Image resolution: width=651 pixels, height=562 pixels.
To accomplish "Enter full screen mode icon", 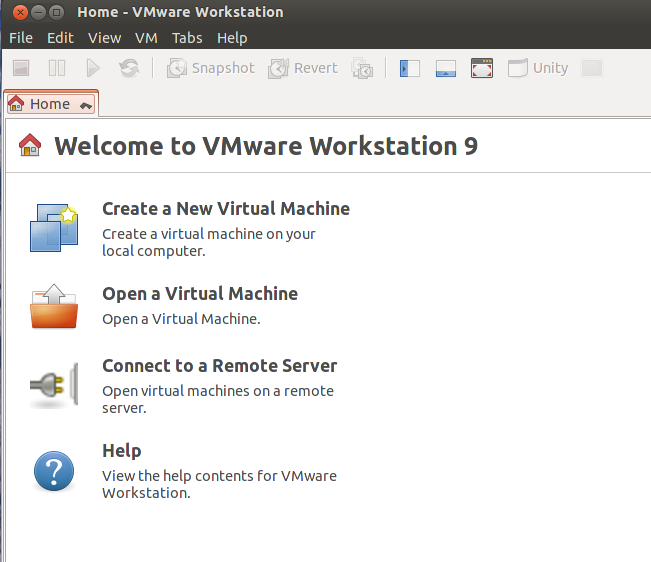I will coord(482,68).
